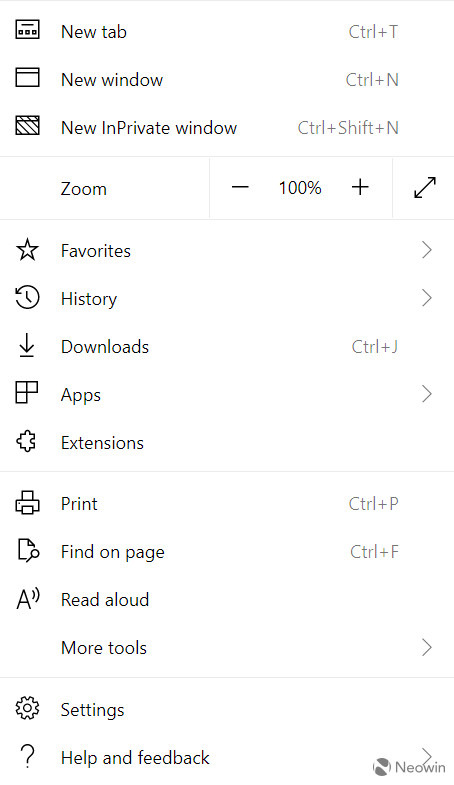Click the Extensions puzzle piece icon

[27, 442]
